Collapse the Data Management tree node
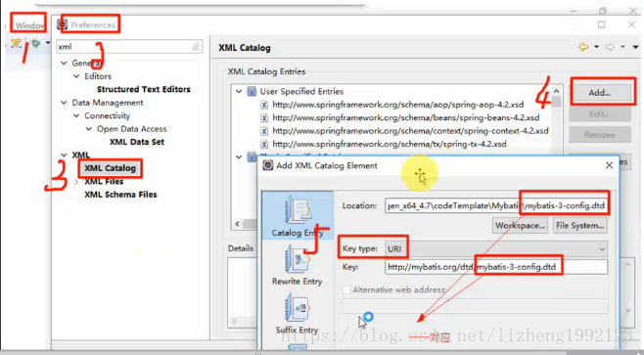The width and height of the screenshot is (644, 355). point(64,103)
